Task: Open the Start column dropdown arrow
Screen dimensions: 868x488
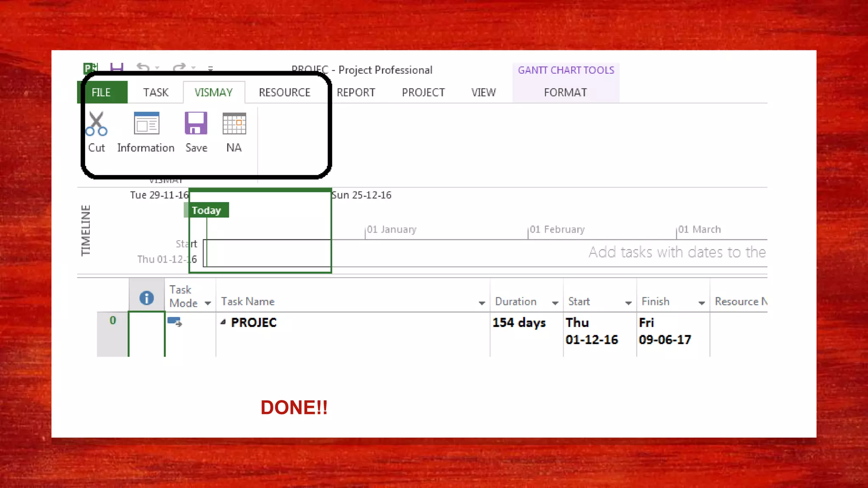Action: click(628, 303)
